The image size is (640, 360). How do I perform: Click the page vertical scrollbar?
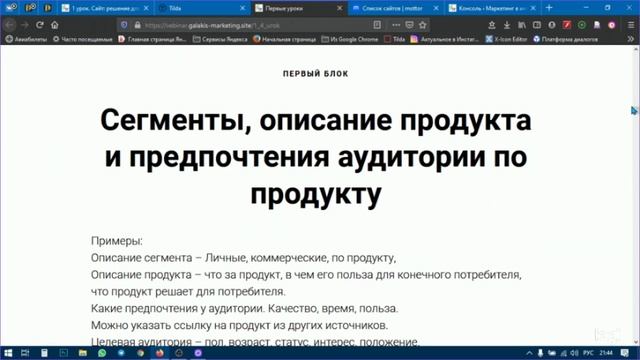pos(636,195)
